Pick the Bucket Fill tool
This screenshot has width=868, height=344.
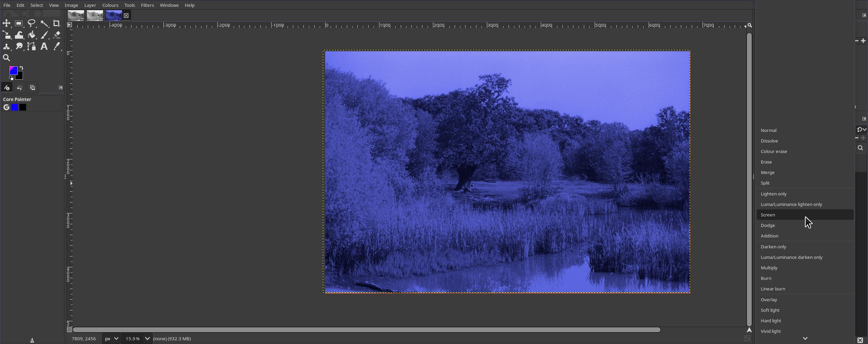32,35
